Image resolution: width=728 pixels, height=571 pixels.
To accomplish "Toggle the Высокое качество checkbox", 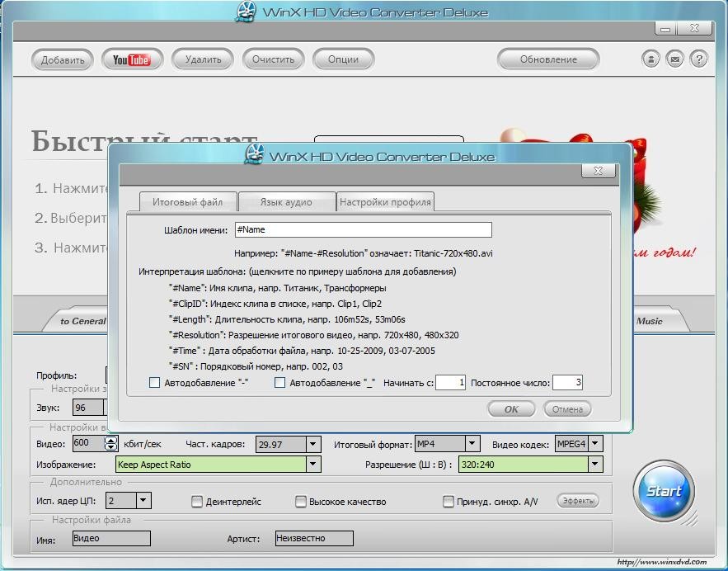I will click(301, 502).
